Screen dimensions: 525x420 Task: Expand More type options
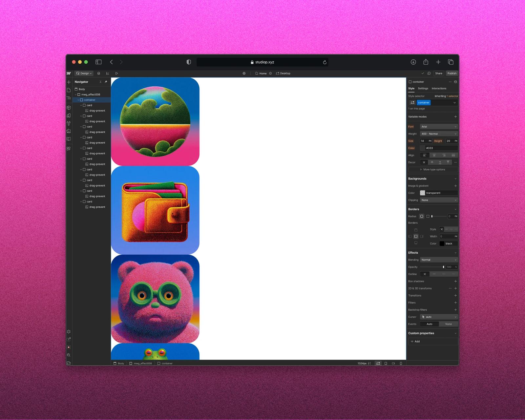[433, 170]
